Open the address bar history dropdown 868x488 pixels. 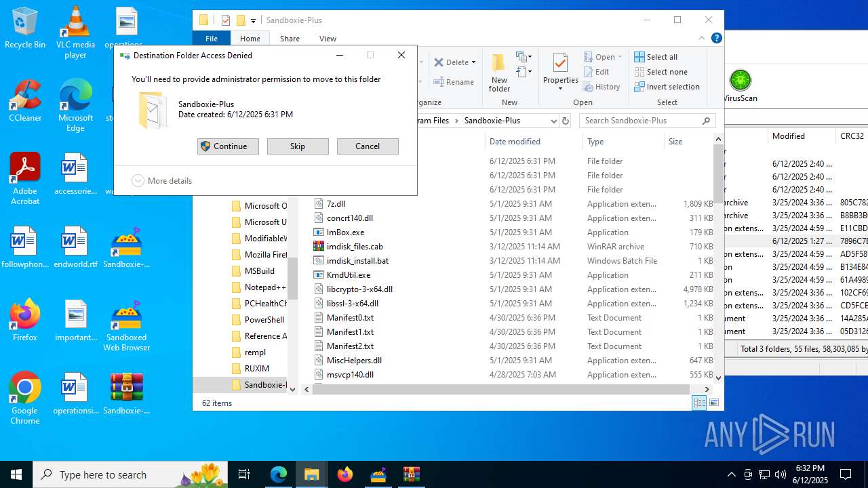coord(553,121)
